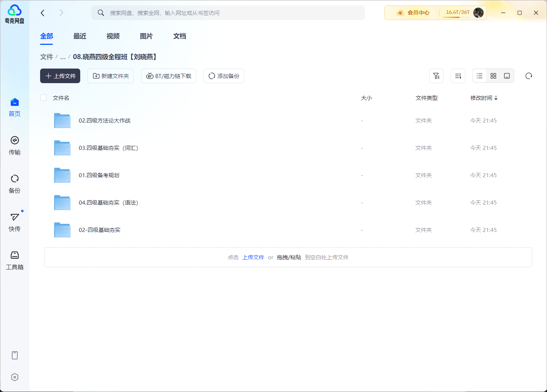Open folder name 04.四级基础夯实（语法）
This screenshot has height=392, width=547.
pos(109,202)
